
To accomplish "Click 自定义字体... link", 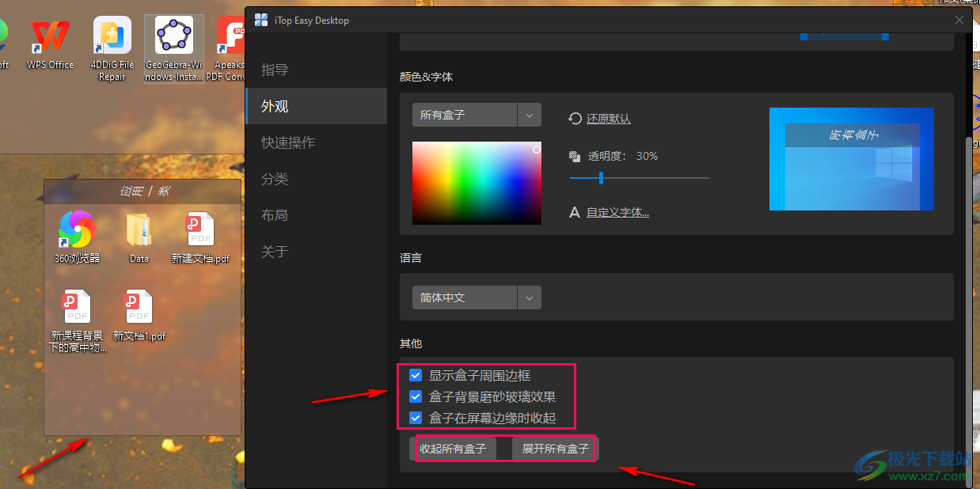I will click(617, 212).
